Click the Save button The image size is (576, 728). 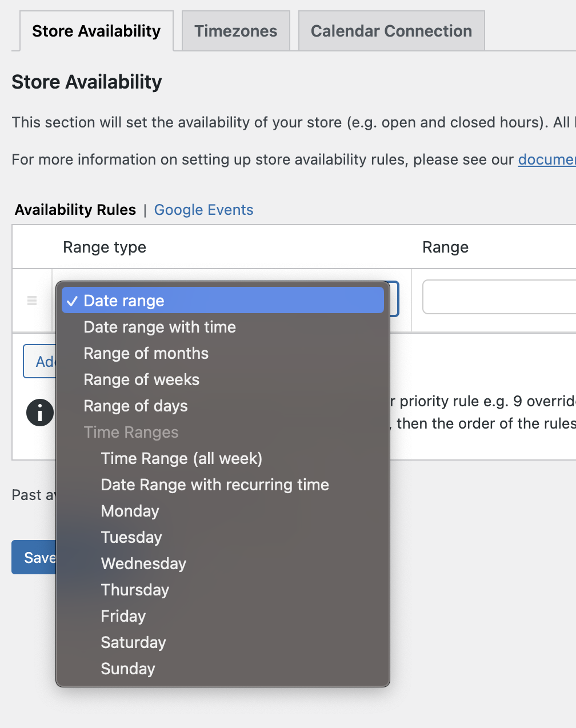(34, 557)
